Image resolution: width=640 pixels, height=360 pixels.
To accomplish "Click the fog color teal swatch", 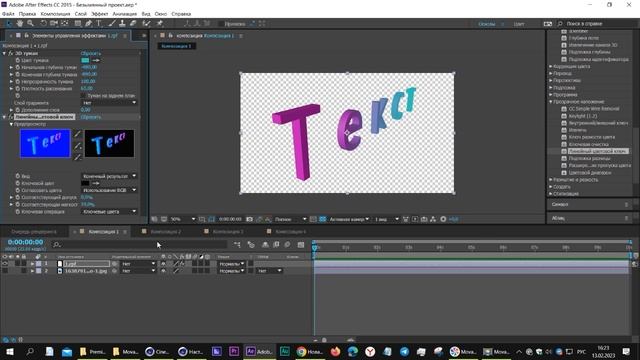I will (x=85, y=60).
